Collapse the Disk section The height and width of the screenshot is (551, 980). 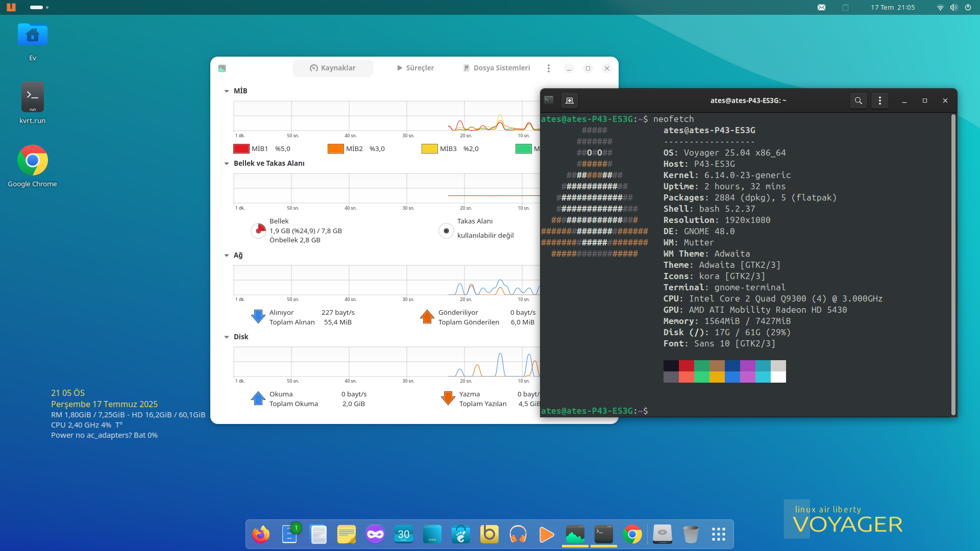click(x=227, y=337)
